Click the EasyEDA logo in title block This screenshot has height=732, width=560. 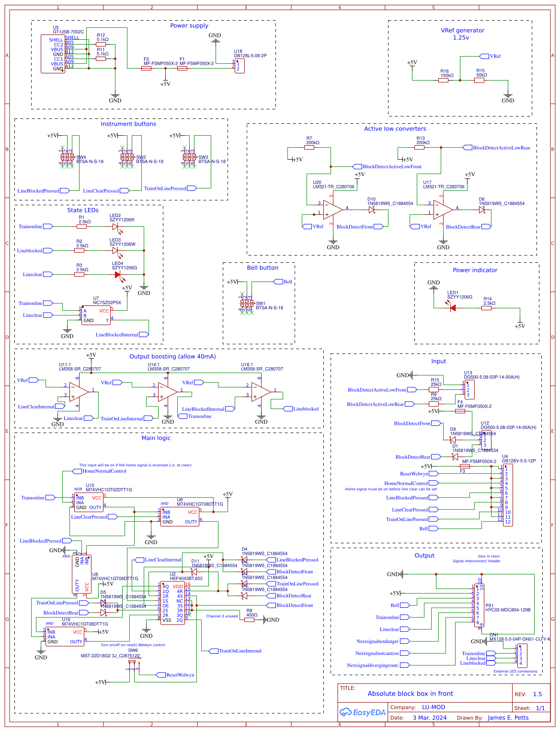[363, 712]
